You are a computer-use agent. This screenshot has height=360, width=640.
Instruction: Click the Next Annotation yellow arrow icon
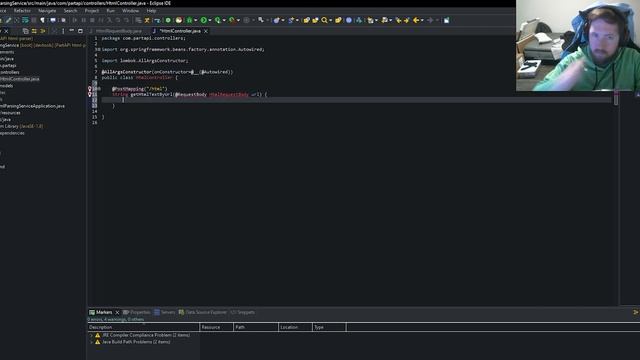pos(398,20)
